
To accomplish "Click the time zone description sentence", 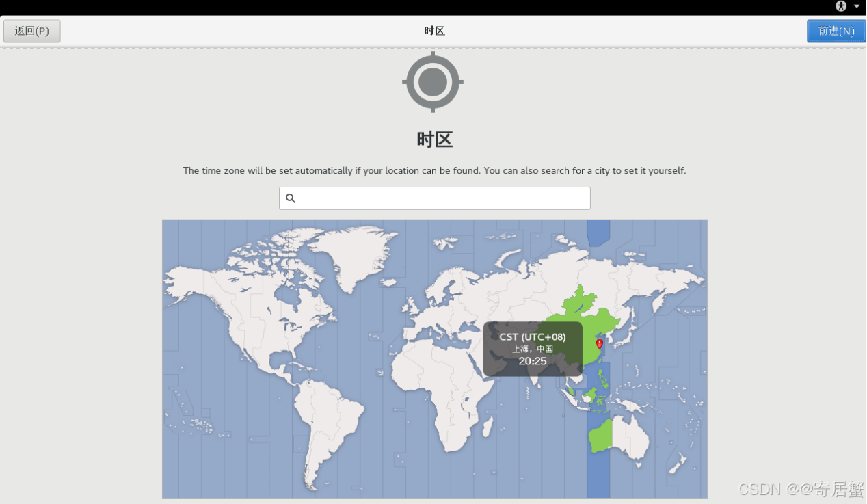I will (x=434, y=170).
